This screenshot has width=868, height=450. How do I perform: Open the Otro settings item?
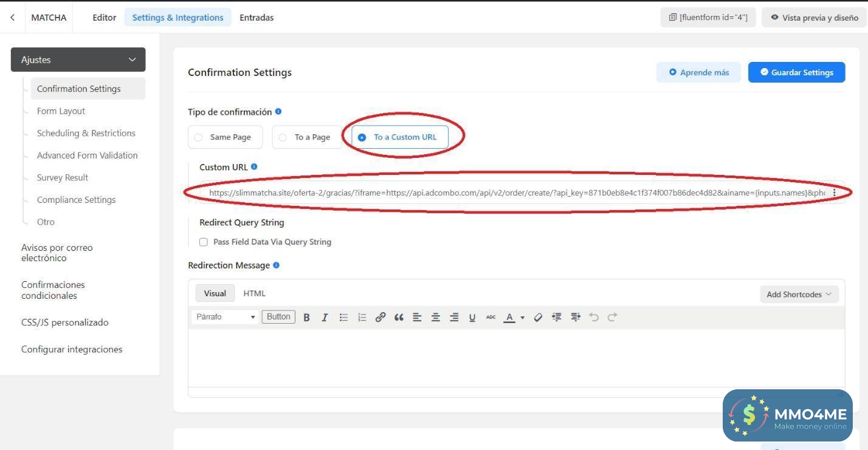point(46,222)
